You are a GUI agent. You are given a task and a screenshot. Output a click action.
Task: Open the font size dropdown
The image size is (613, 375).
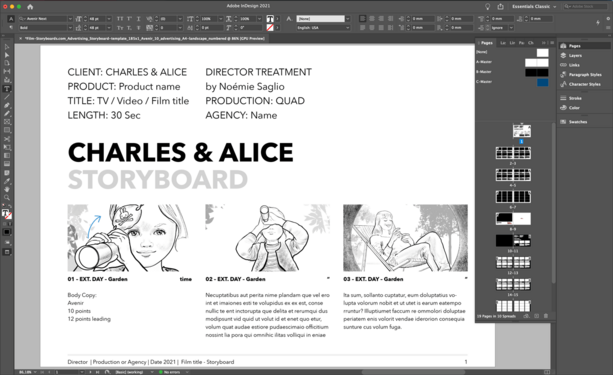[x=109, y=19]
